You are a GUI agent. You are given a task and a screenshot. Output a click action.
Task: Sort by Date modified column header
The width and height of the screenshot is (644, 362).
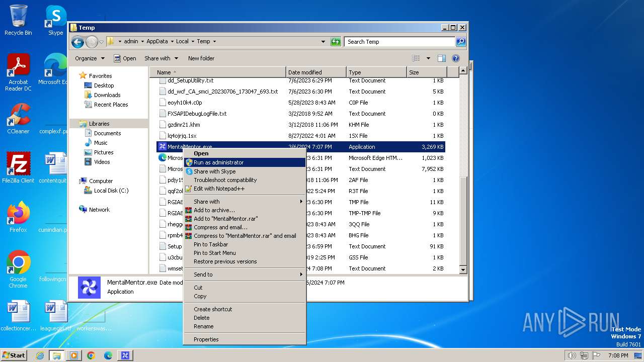pos(316,72)
